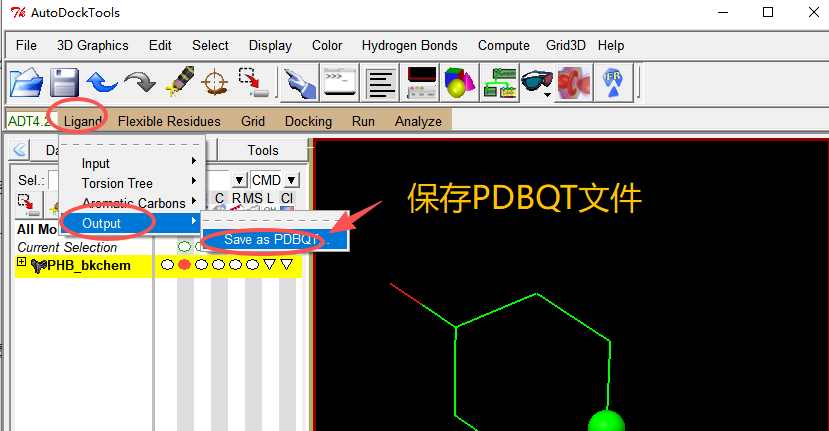829x431 pixels.
Task: Expand the PHB_bkchem molecule tree node
Action: click(22, 263)
